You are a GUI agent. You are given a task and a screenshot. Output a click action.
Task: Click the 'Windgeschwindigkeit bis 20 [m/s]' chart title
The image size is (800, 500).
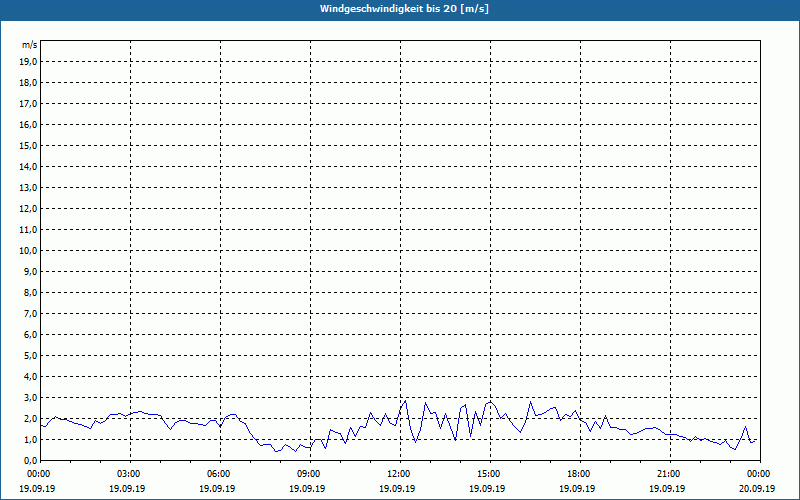pos(404,9)
